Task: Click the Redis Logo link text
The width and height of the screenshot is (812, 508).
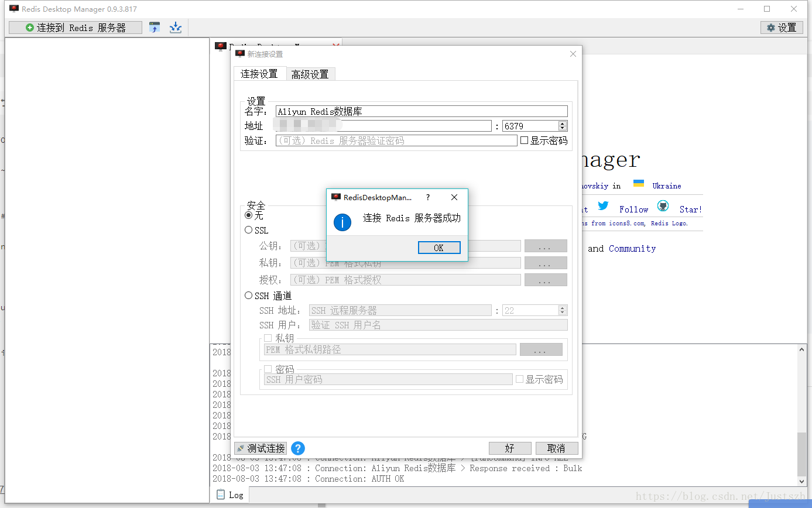Action: (669, 223)
